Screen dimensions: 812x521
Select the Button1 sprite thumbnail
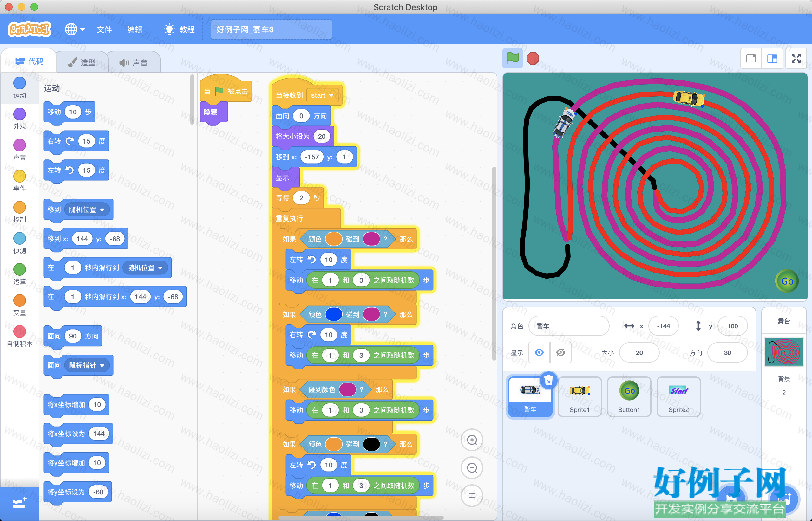tap(629, 397)
